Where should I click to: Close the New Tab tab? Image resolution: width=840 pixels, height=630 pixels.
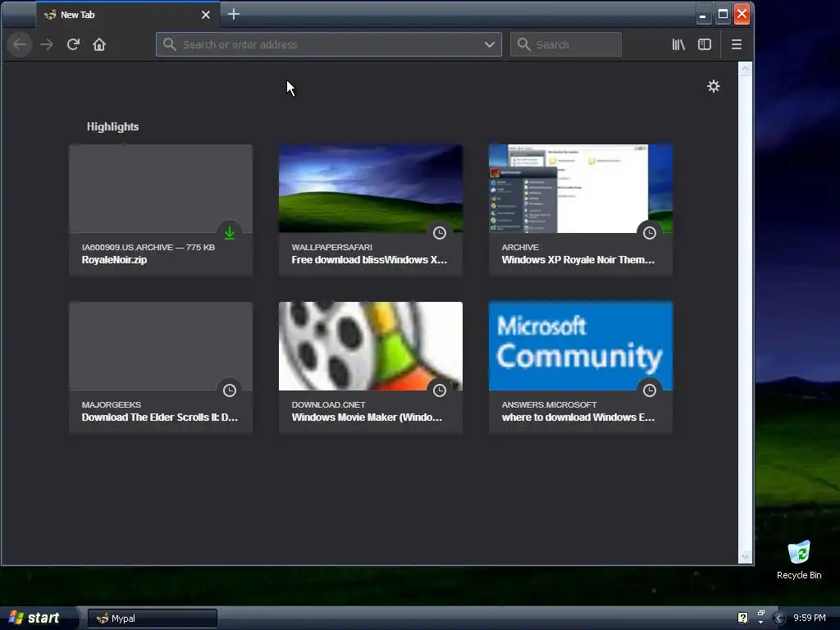(206, 15)
